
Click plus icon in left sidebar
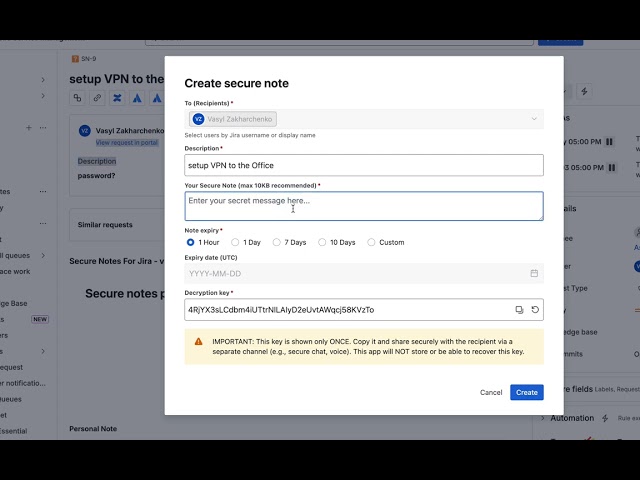pos(29,128)
